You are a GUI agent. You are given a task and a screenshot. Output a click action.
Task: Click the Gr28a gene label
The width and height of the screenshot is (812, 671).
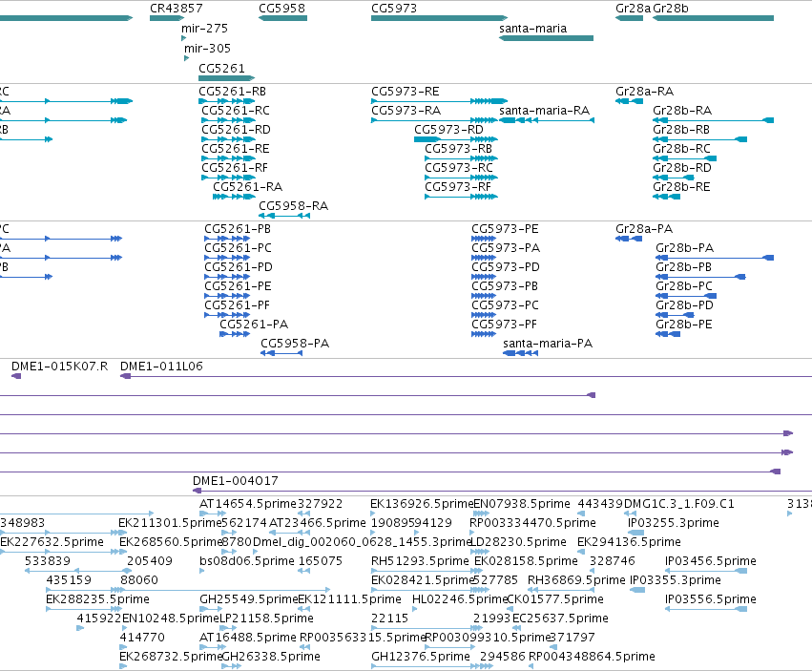633,9
